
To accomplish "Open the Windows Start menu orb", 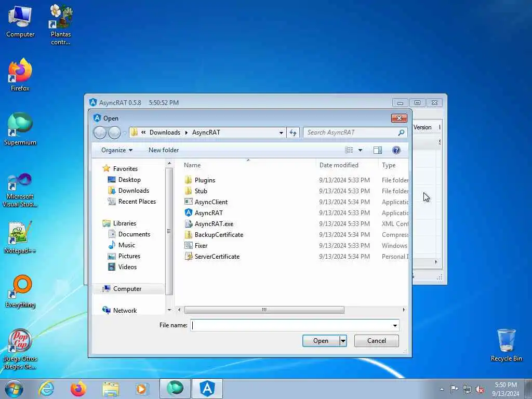I will coord(14,389).
